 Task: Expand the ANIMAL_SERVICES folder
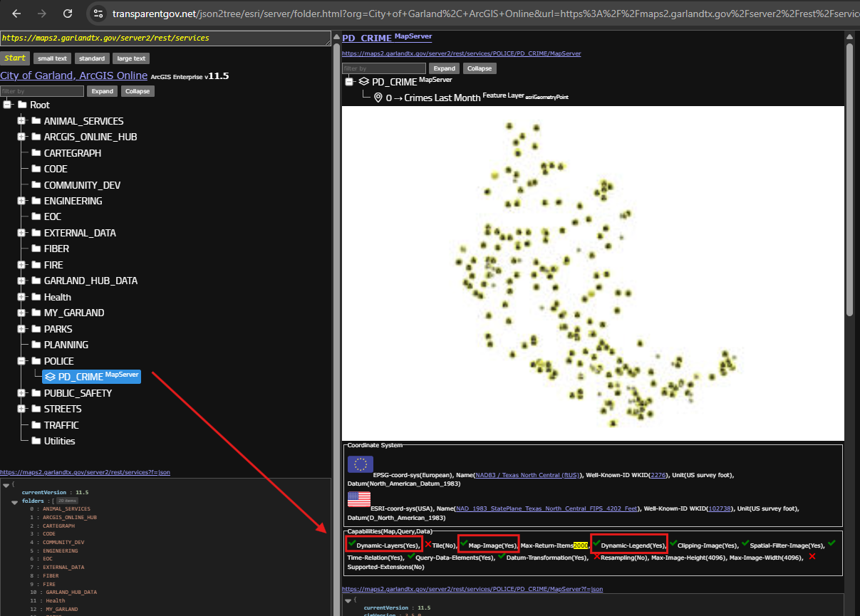pos(21,121)
